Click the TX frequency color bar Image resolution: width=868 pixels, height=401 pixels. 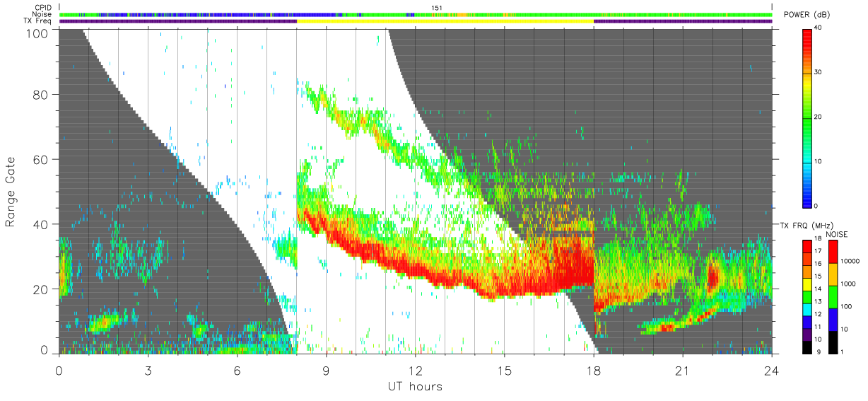(x=809, y=297)
